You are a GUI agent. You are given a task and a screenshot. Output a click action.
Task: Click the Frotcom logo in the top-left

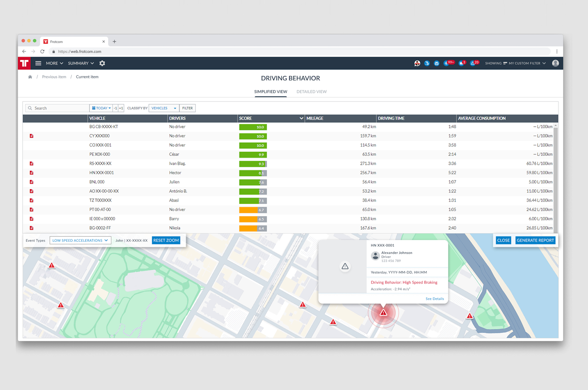[x=24, y=63]
